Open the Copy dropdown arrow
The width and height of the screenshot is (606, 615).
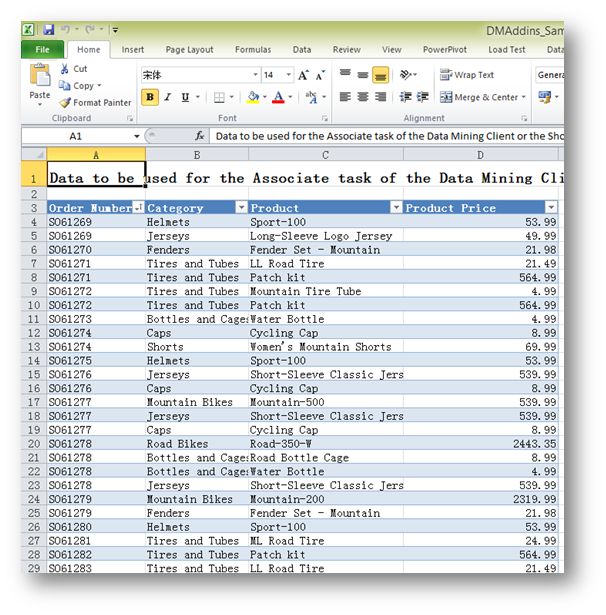click(x=99, y=86)
